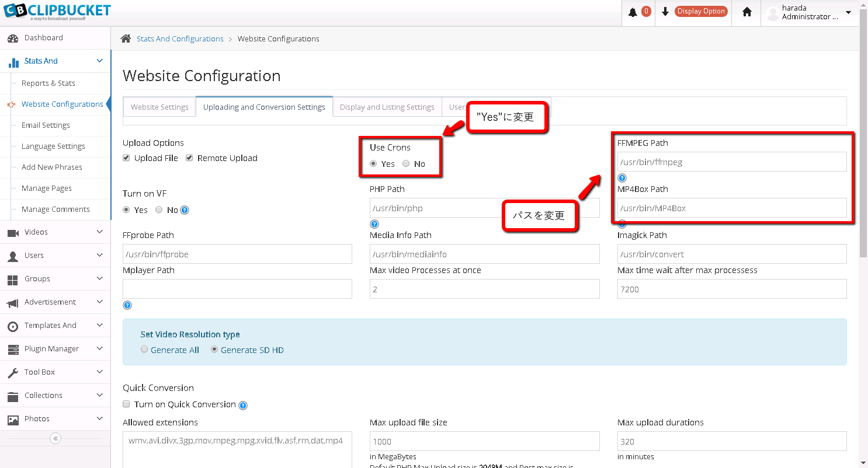Uncheck the Upload File checkbox
Image resolution: width=868 pixels, height=468 pixels.
pyautogui.click(x=127, y=158)
